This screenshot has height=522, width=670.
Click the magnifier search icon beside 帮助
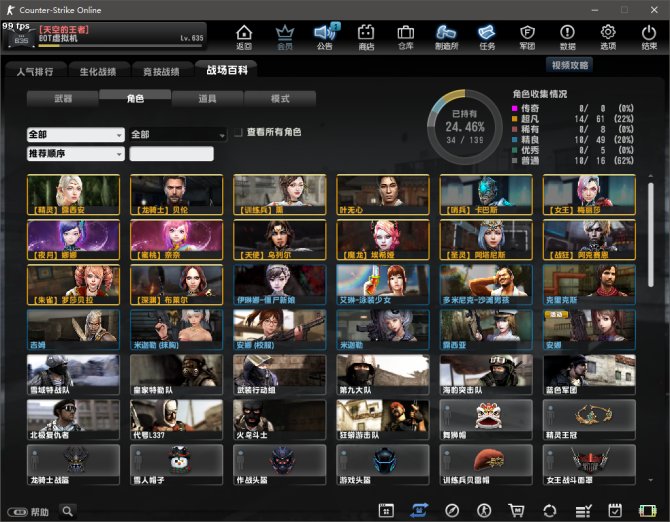tap(67, 511)
